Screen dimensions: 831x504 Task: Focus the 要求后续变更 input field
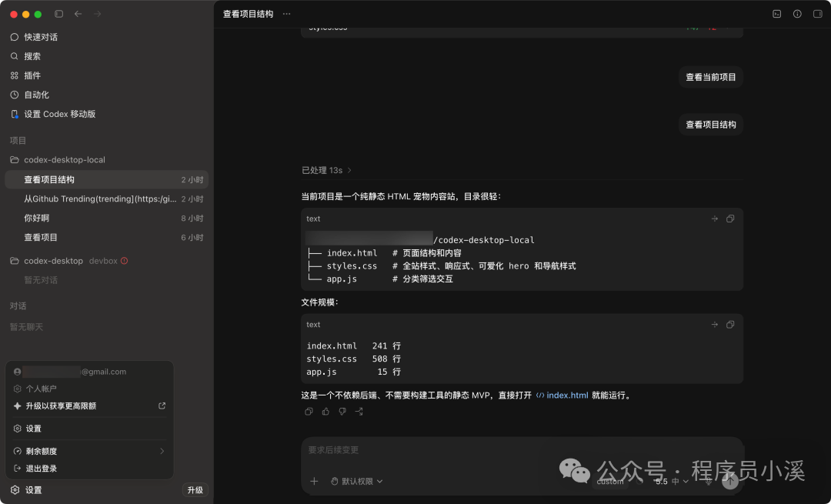tap(522, 450)
